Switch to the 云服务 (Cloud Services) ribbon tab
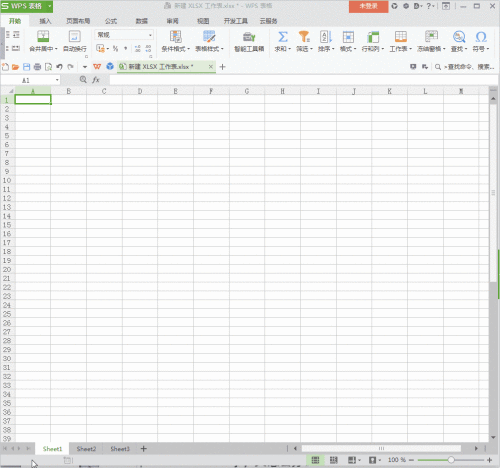The image size is (500, 468). [268, 21]
